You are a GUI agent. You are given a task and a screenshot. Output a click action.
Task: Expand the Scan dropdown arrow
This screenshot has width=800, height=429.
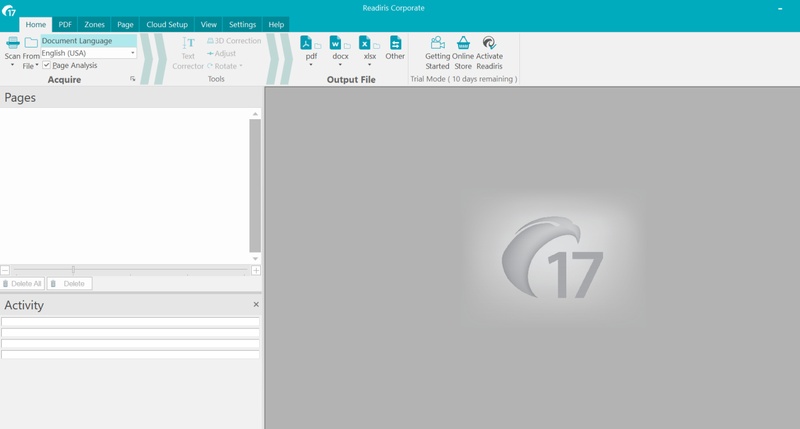tap(12, 65)
